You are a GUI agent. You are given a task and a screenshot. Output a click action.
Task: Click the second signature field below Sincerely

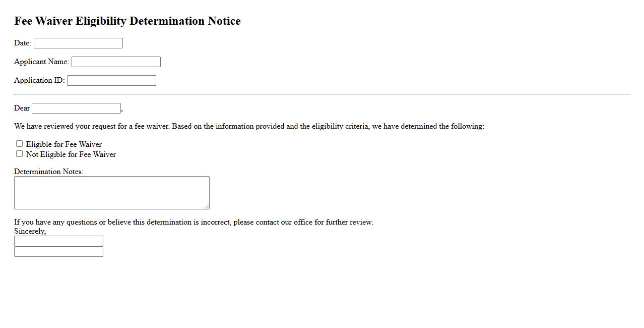click(x=58, y=252)
